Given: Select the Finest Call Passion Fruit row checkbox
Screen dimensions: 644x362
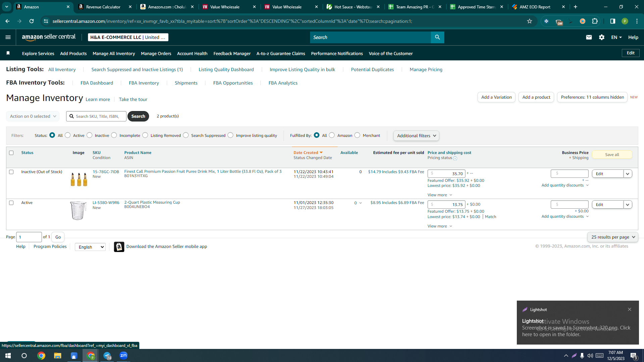Looking at the screenshot, I should pos(11,172).
